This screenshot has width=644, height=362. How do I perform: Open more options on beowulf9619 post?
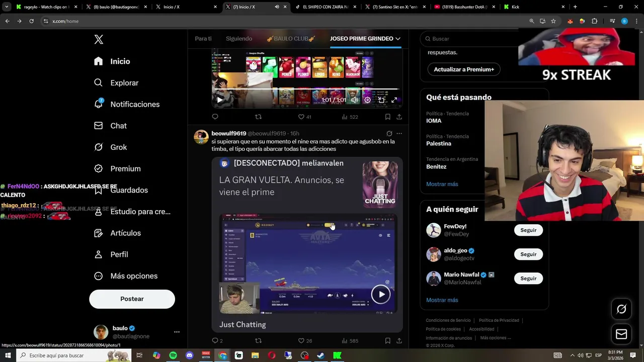click(399, 133)
